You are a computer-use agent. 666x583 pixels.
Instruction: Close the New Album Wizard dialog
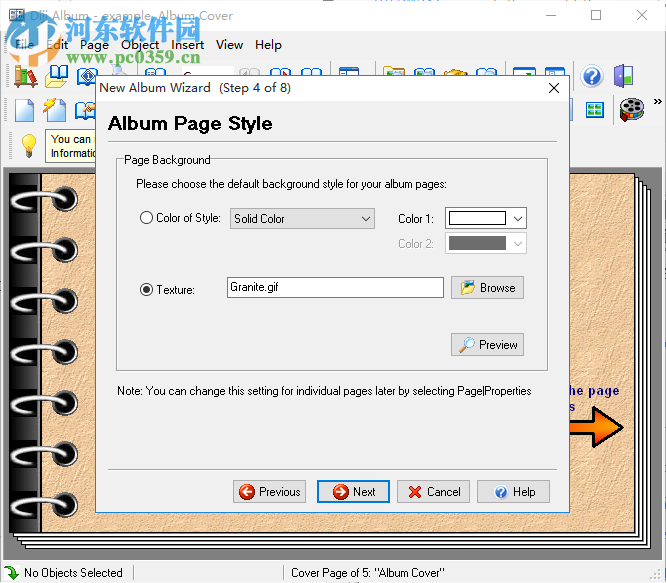tap(553, 88)
